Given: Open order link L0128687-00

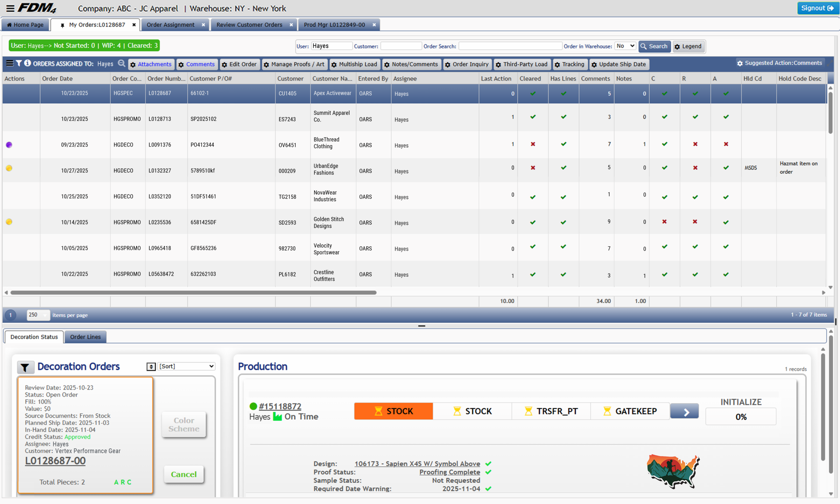Looking at the screenshot, I should pos(55,461).
